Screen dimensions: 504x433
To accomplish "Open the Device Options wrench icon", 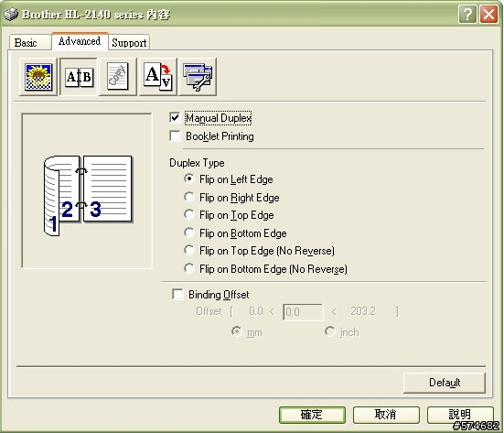I will 198,77.
